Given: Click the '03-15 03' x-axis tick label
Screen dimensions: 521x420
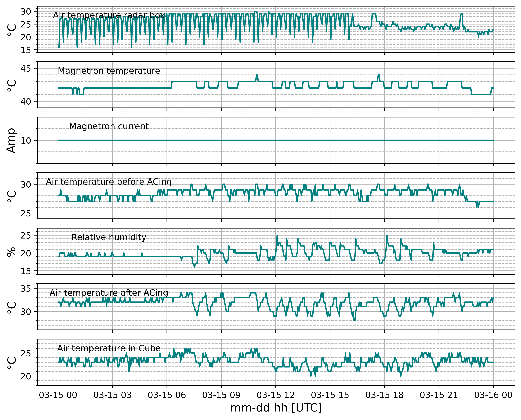Looking at the screenshot, I should click(x=112, y=395).
